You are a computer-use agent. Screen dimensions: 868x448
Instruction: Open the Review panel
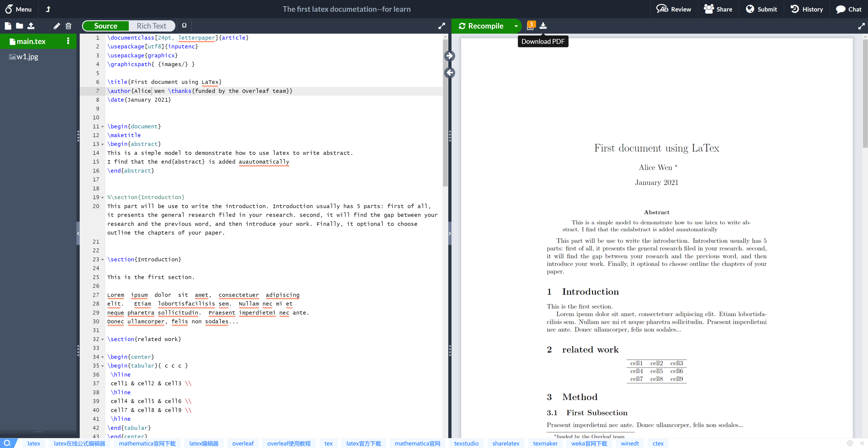pyautogui.click(x=674, y=9)
